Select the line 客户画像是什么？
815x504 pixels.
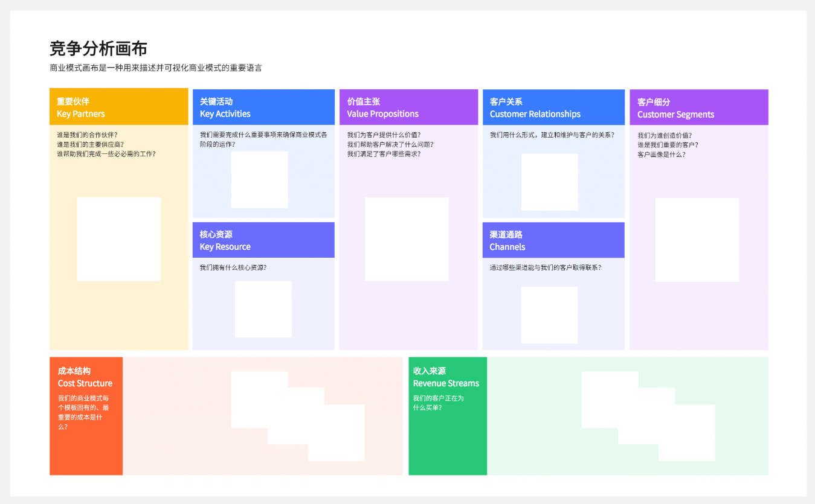coord(662,155)
